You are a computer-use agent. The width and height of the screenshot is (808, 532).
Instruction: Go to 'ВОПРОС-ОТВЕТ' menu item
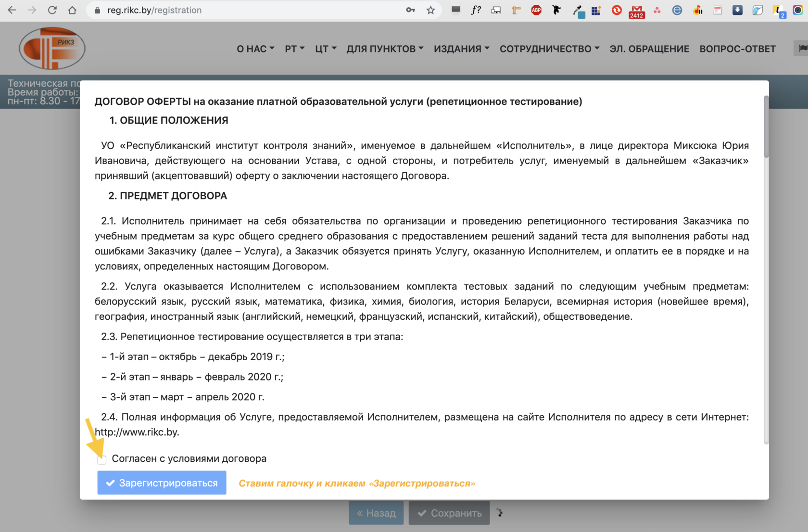(x=737, y=49)
